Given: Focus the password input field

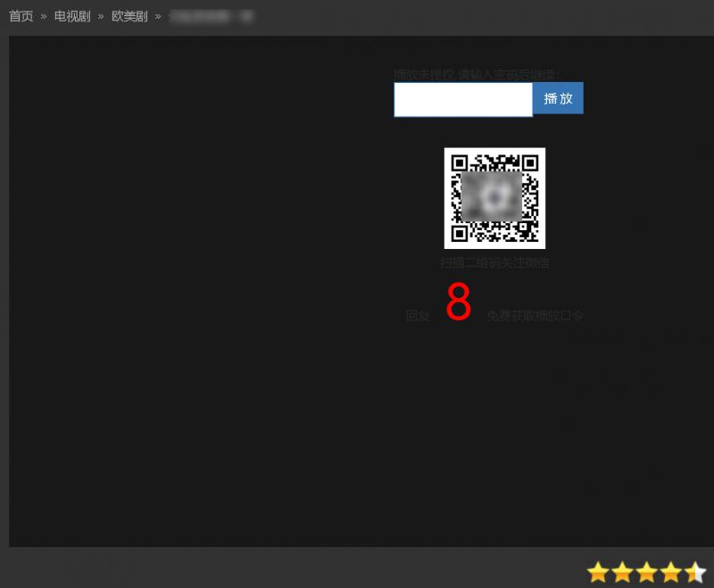Looking at the screenshot, I should click(463, 99).
